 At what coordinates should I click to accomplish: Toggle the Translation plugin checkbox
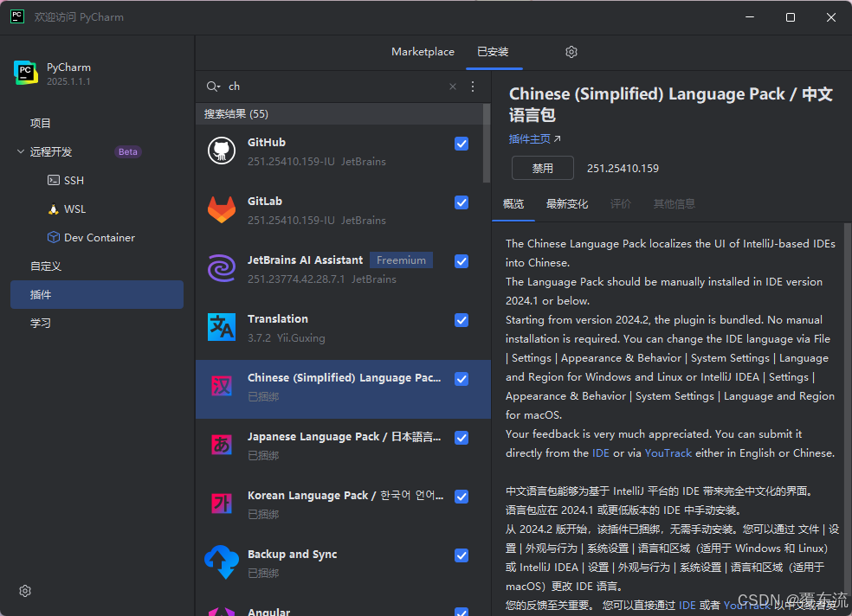(461, 320)
